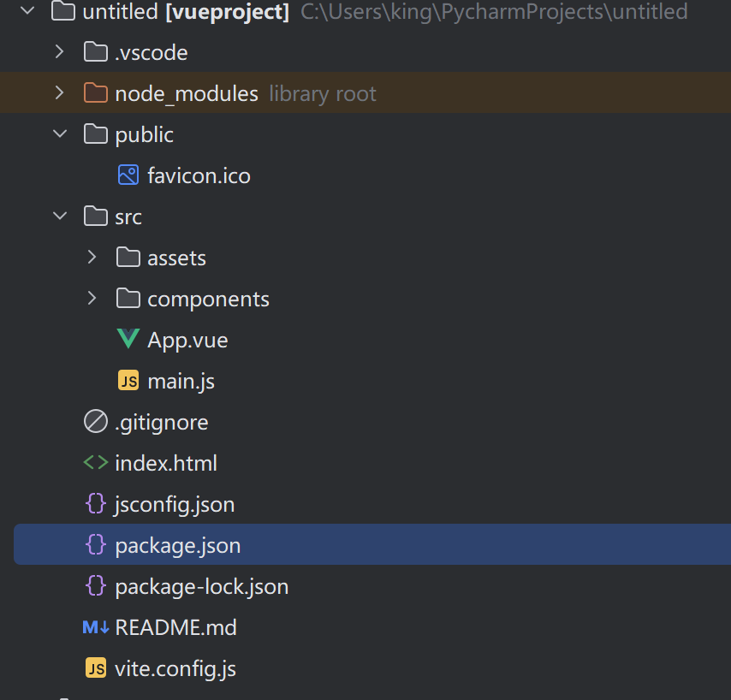The image size is (731, 700).
Task: Expand the node_modules folder arrow
Action: click(59, 93)
